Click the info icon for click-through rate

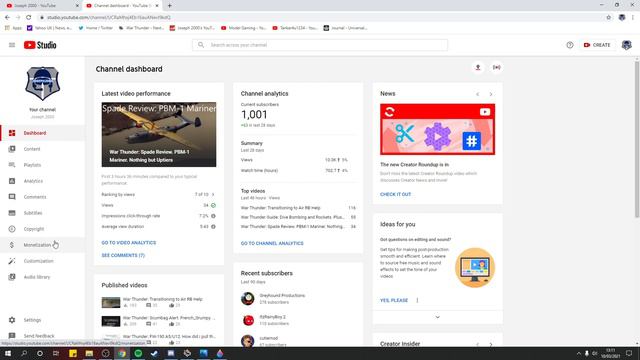tap(213, 216)
